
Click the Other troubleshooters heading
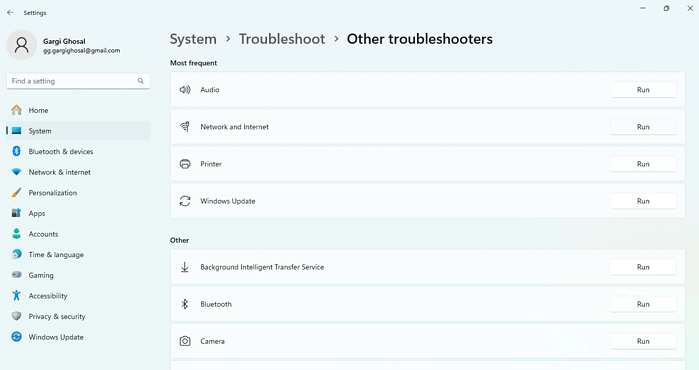419,39
